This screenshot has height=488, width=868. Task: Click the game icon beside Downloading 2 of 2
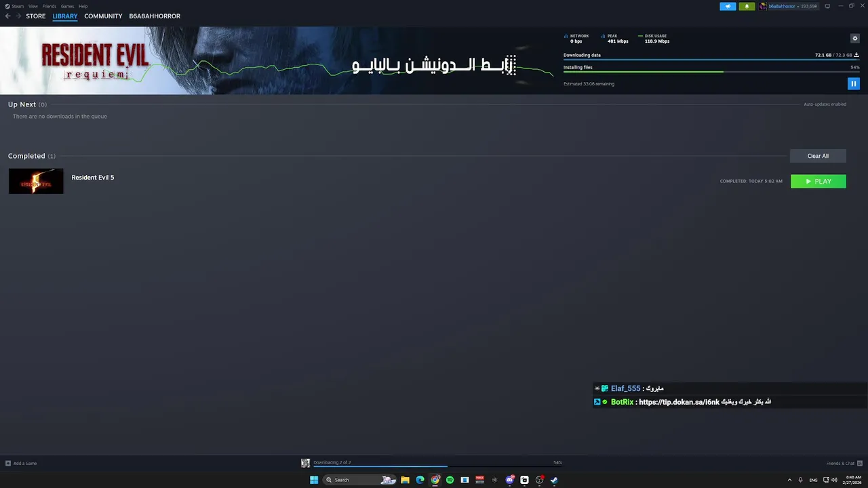coord(305,463)
